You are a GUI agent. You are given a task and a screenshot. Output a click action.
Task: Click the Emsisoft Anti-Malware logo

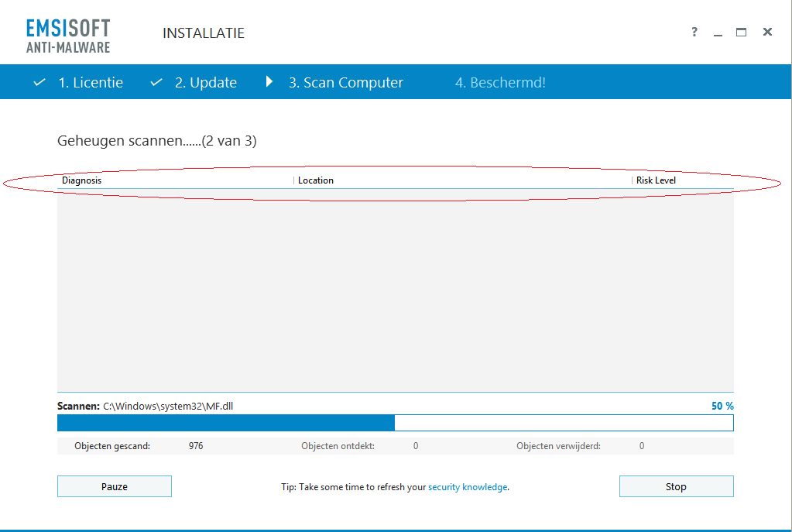(68, 36)
